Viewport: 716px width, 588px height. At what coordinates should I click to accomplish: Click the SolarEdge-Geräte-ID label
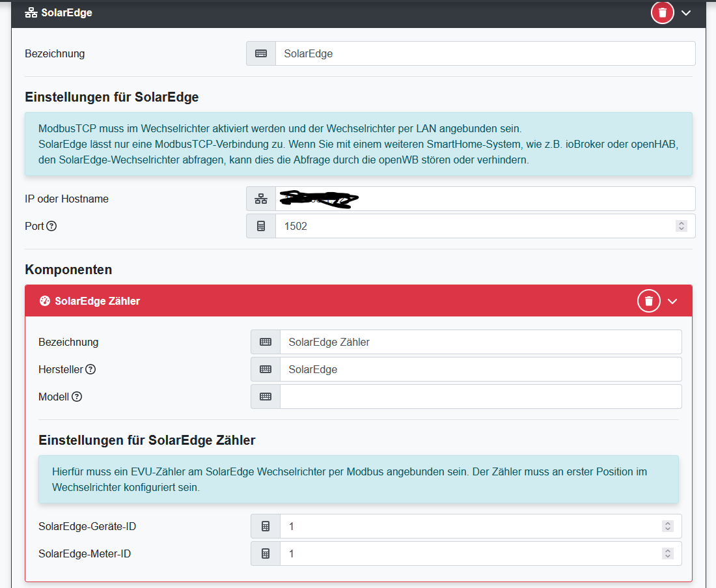click(x=87, y=526)
